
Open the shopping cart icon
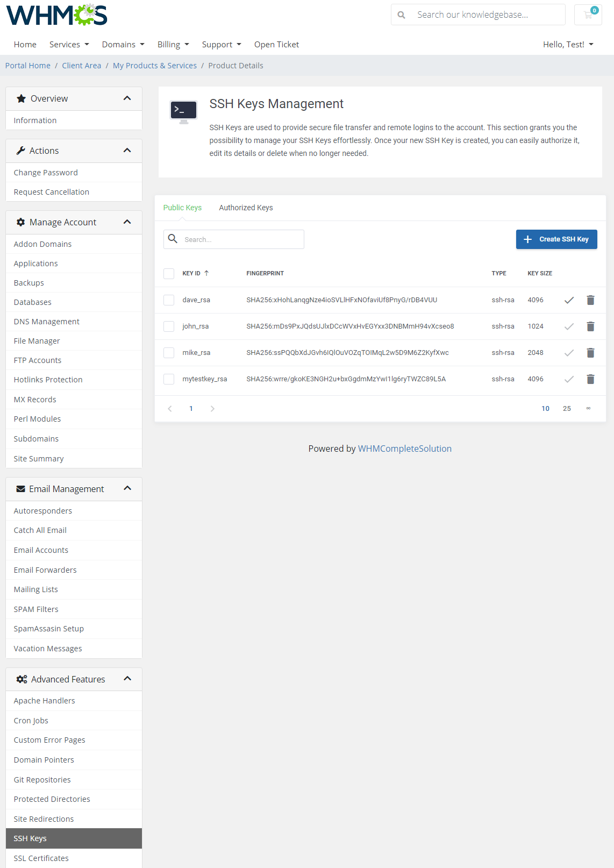588,15
